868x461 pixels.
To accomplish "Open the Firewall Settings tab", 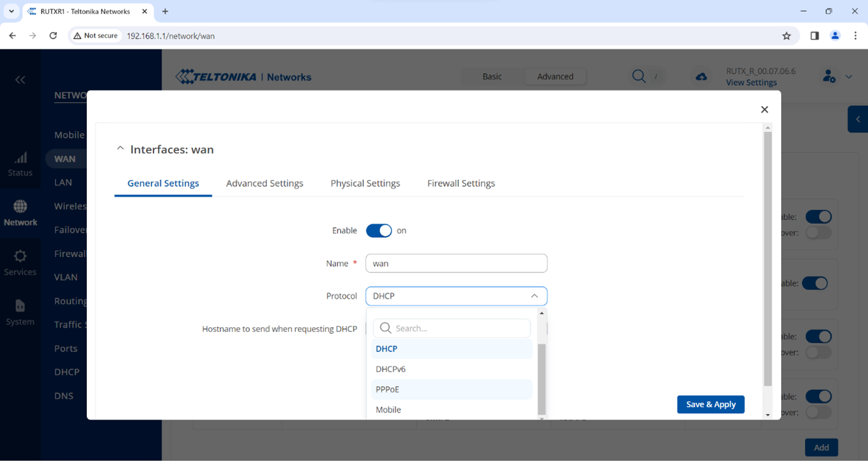I will click(461, 184).
